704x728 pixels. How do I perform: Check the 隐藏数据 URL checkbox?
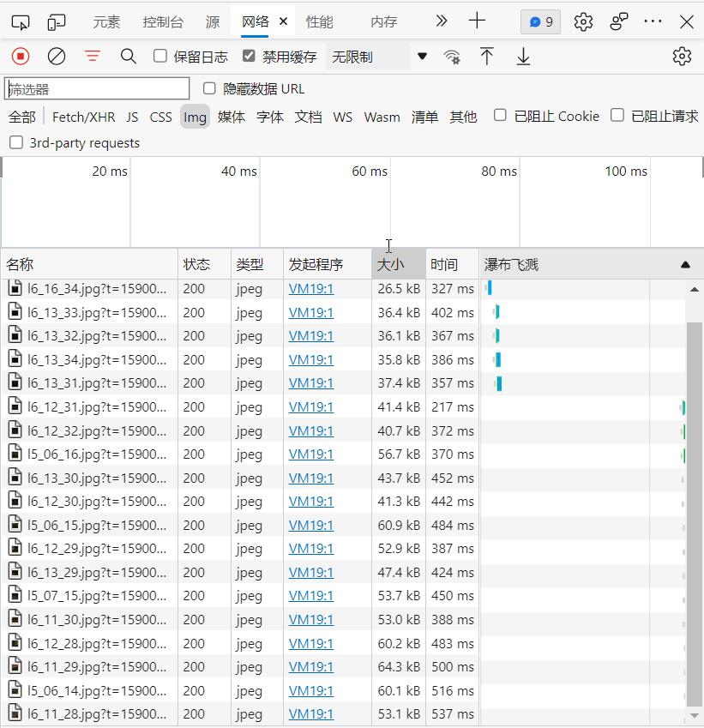coord(208,88)
